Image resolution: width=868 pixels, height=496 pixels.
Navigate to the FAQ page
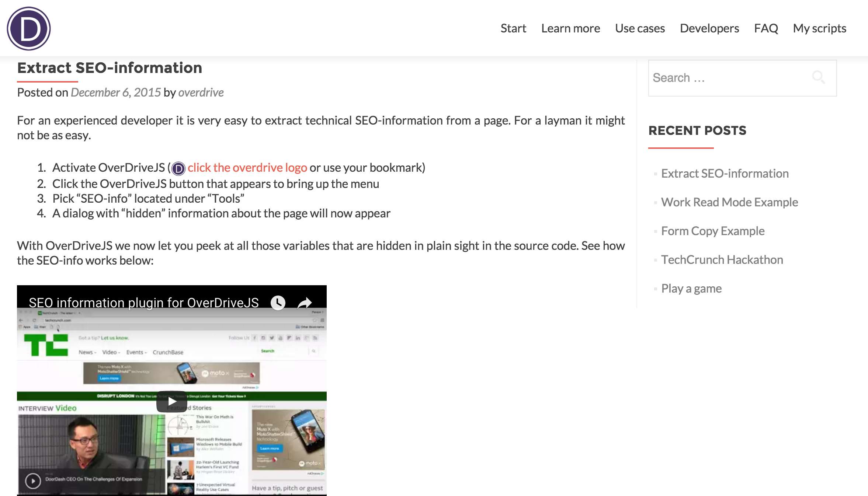click(x=766, y=28)
